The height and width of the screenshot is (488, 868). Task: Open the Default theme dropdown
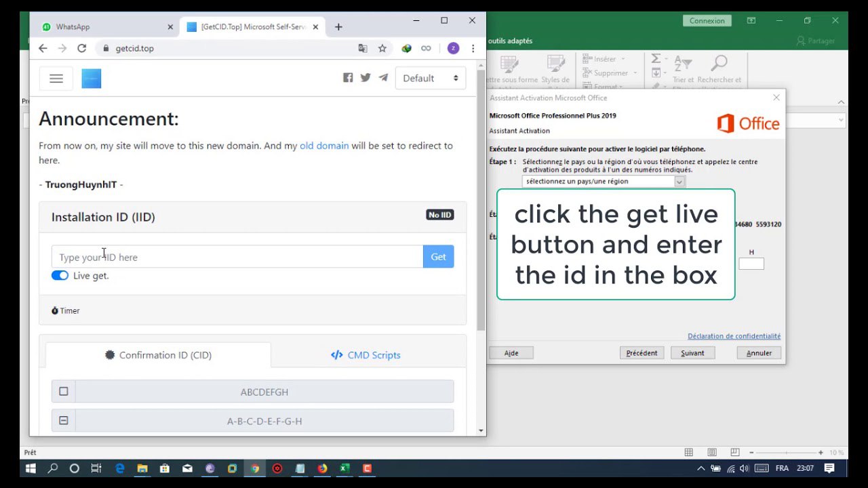431,79
